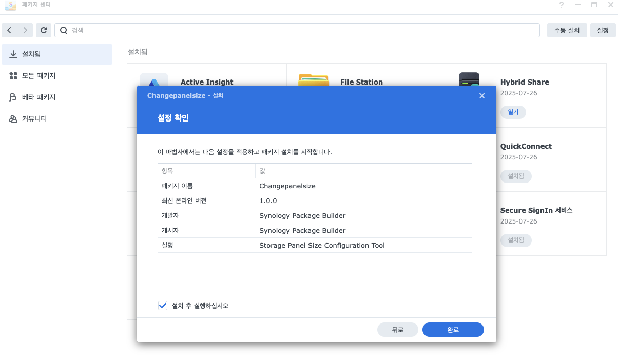
Task: Click 설치됨 button under QuickConnect
Action: (516, 176)
